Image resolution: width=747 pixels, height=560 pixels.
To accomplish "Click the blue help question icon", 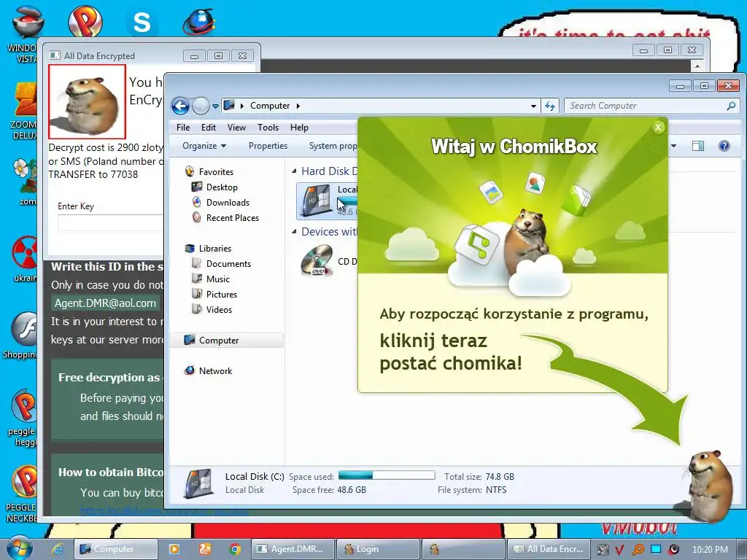I will tap(724, 146).
